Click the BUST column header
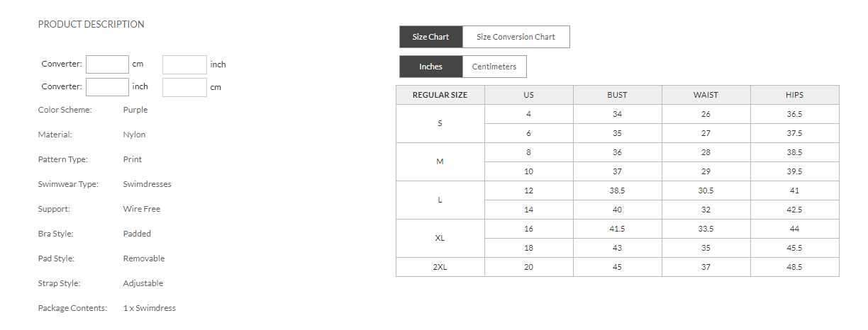868x330 pixels. pyautogui.click(x=617, y=95)
